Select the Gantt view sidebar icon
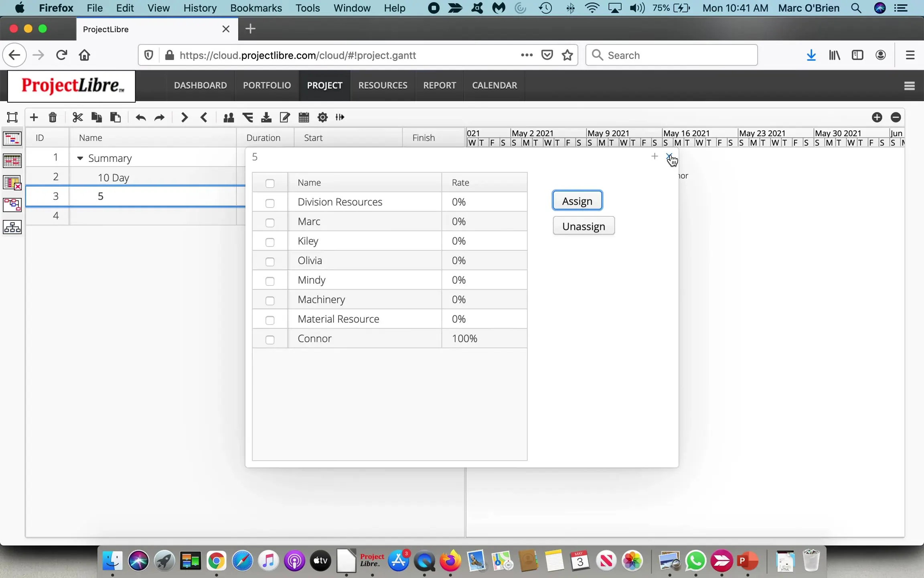The image size is (924, 578). coord(12,139)
